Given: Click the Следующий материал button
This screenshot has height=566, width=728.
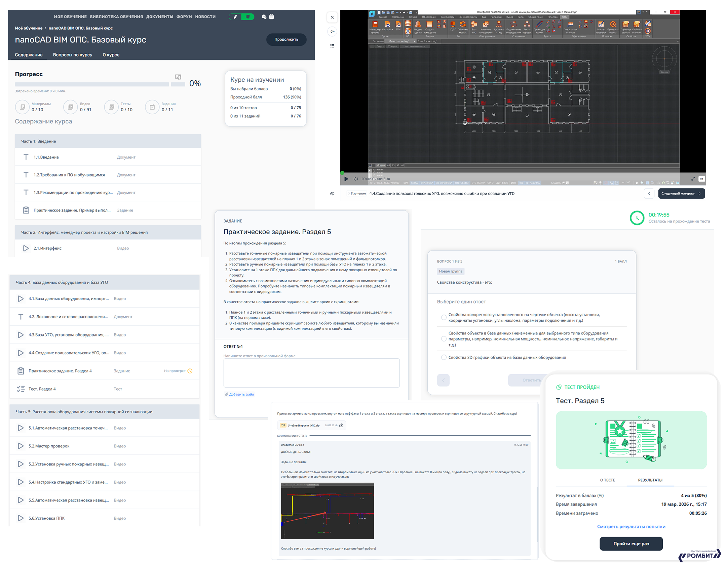Looking at the screenshot, I should coord(681,193).
